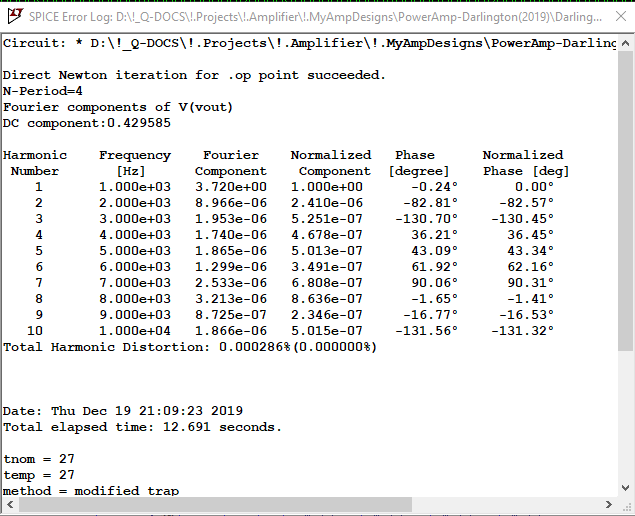
Task: Click normalized phase 62.16°
Action: coord(530,267)
